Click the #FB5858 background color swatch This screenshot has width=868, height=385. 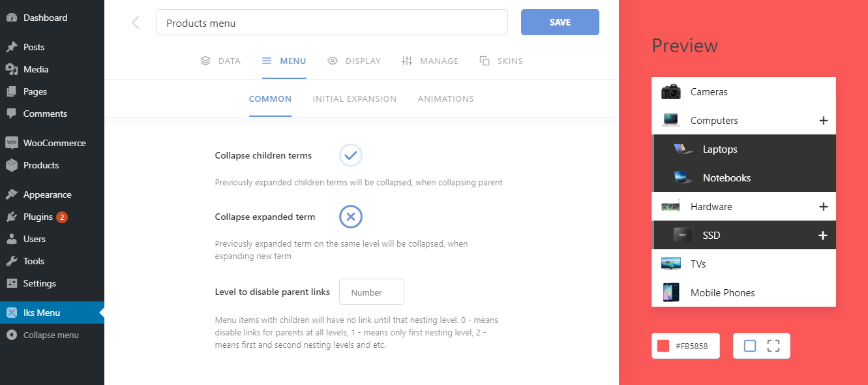[x=663, y=346]
